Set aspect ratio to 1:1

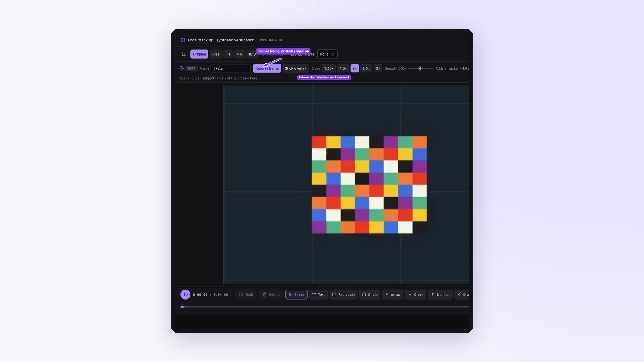(228, 54)
